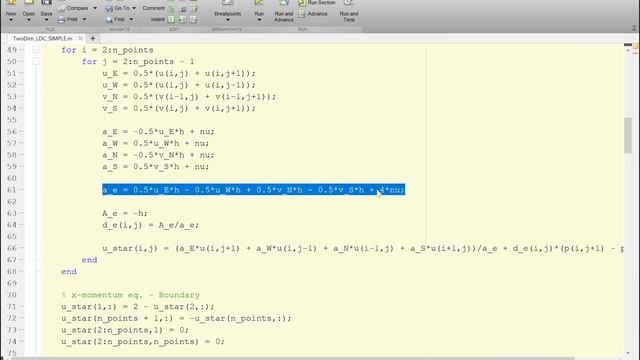The width and height of the screenshot is (640, 360).
Task: Toggle breakpoint dash at line 72
Action: pyautogui.click(x=21, y=318)
